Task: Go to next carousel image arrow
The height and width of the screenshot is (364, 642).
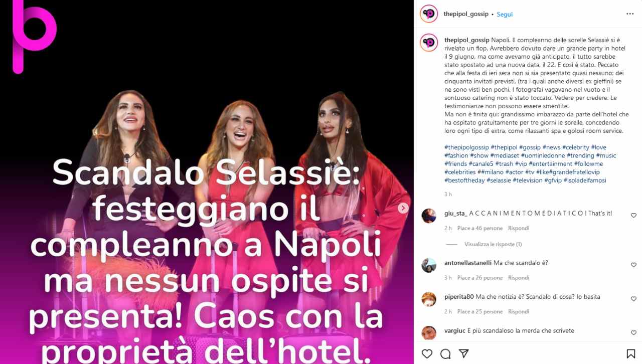Action: (403, 208)
